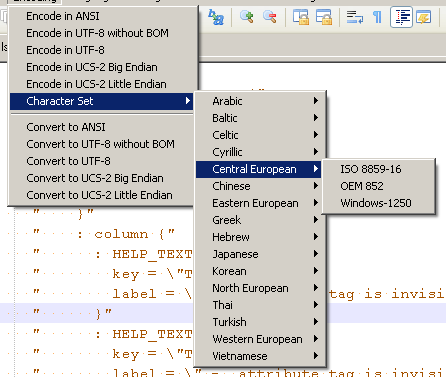Pick the Encode in UTF-8 entry
This screenshot has width=446, height=377.
101,50
